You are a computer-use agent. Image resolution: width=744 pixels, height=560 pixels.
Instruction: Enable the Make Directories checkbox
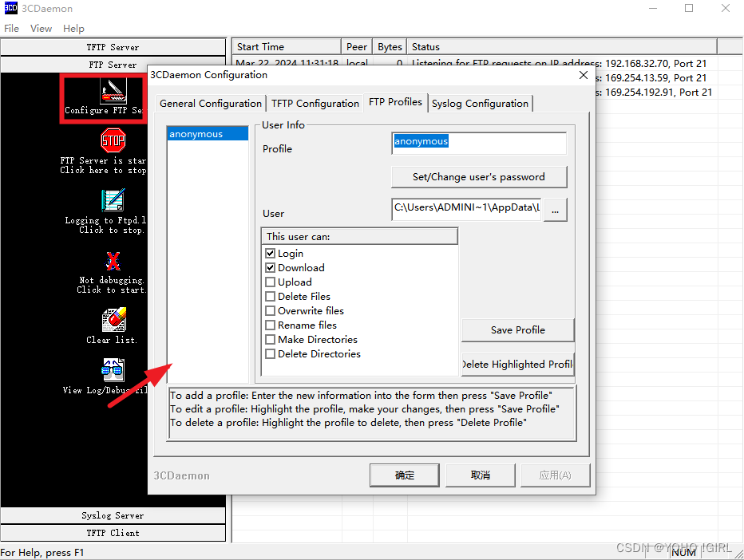pos(271,340)
